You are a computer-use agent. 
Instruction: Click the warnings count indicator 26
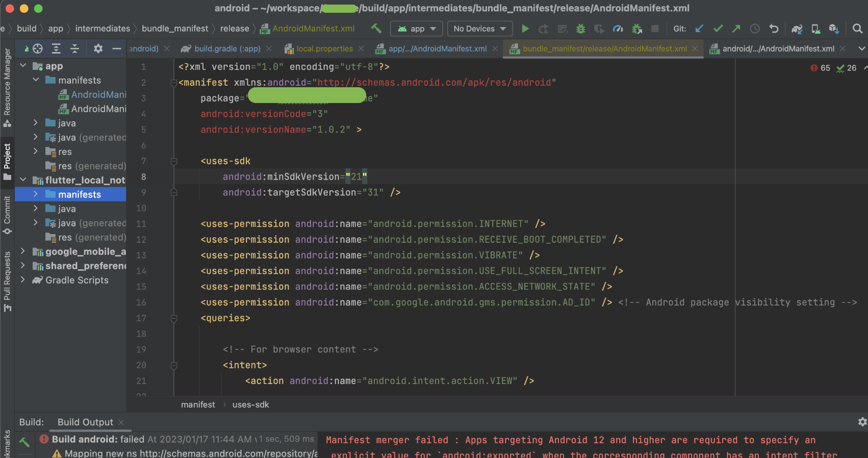coord(847,68)
